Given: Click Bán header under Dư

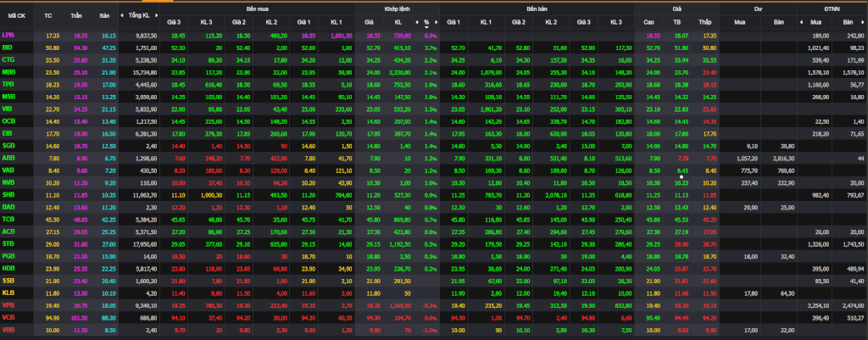Looking at the screenshot, I should pyautogui.click(x=777, y=22).
